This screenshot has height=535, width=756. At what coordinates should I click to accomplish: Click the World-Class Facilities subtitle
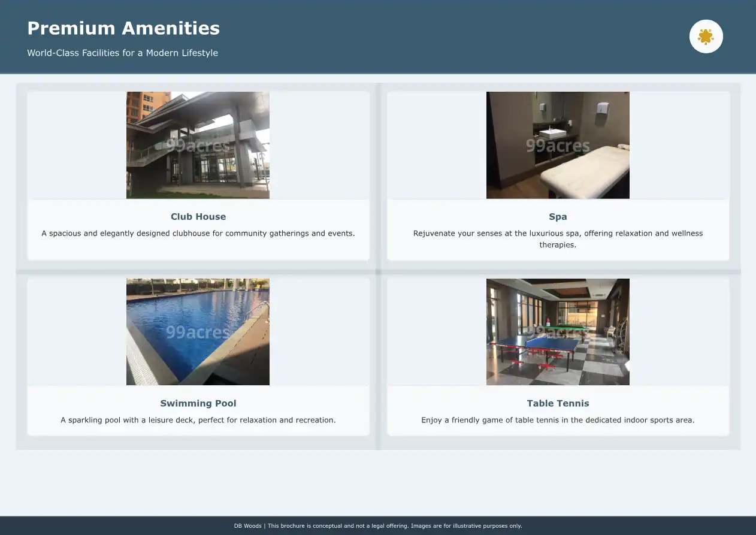pyautogui.click(x=122, y=53)
